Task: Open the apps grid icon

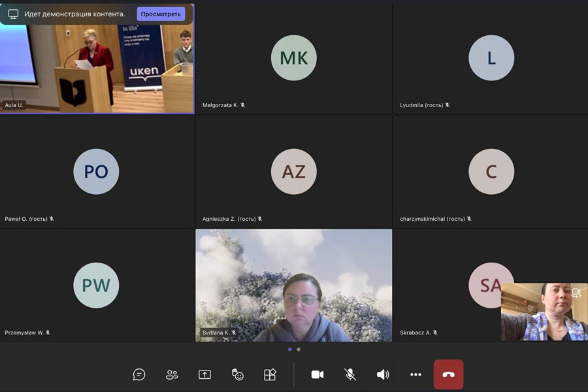Action: click(270, 374)
